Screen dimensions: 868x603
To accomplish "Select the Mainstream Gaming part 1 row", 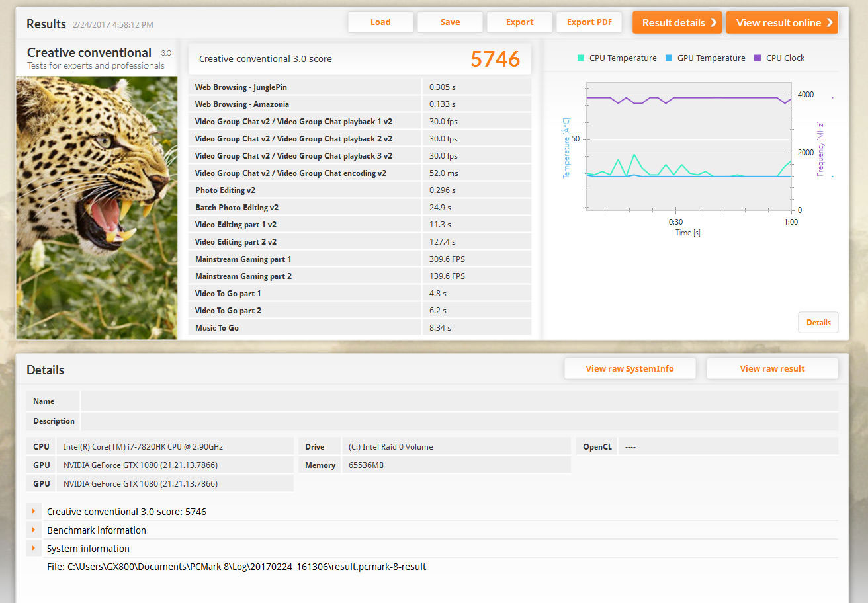I will point(359,259).
